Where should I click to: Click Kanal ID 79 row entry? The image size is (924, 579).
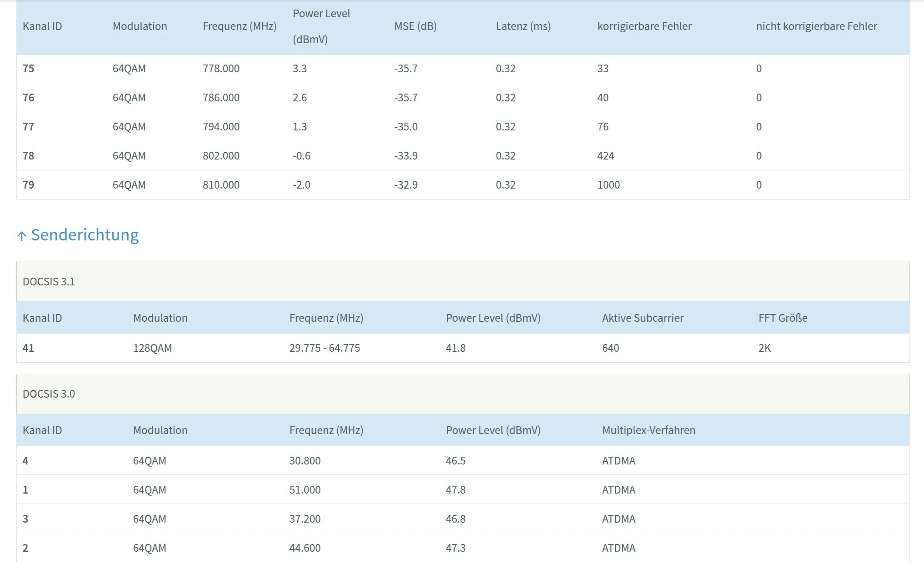[28, 185]
